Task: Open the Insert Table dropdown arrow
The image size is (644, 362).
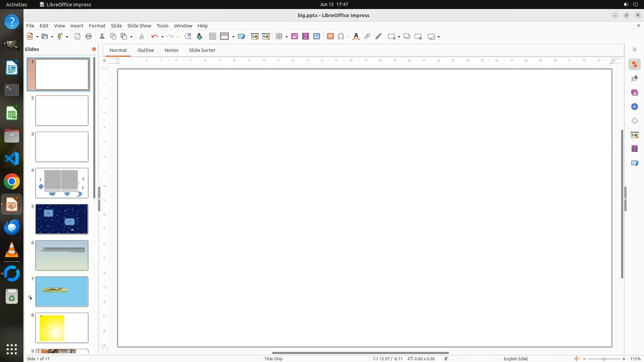Action: pyautogui.click(x=286, y=37)
